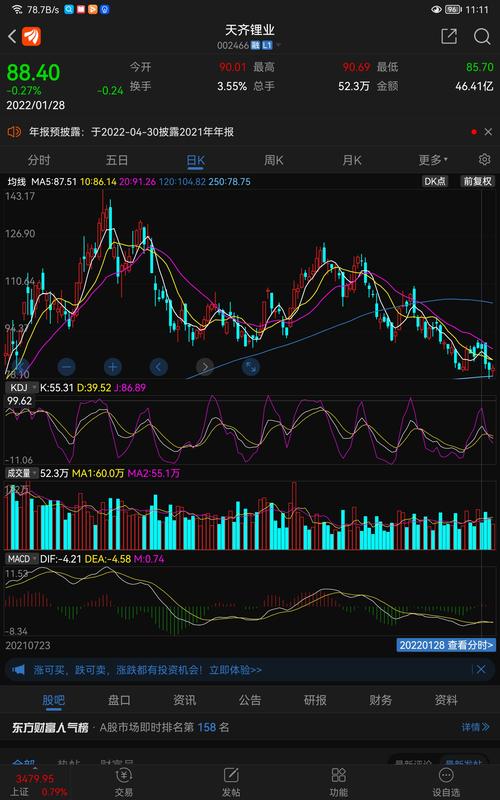Switch to 月K chart tab

[x=352, y=160]
